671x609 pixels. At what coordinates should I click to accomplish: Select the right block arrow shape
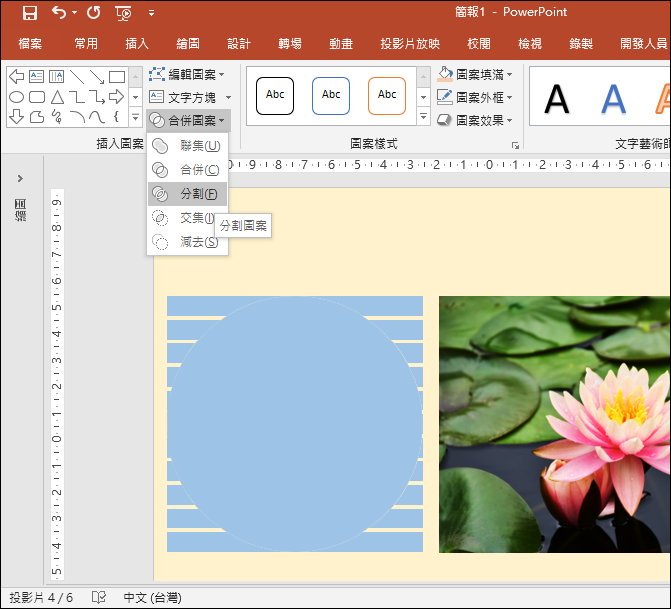116,97
